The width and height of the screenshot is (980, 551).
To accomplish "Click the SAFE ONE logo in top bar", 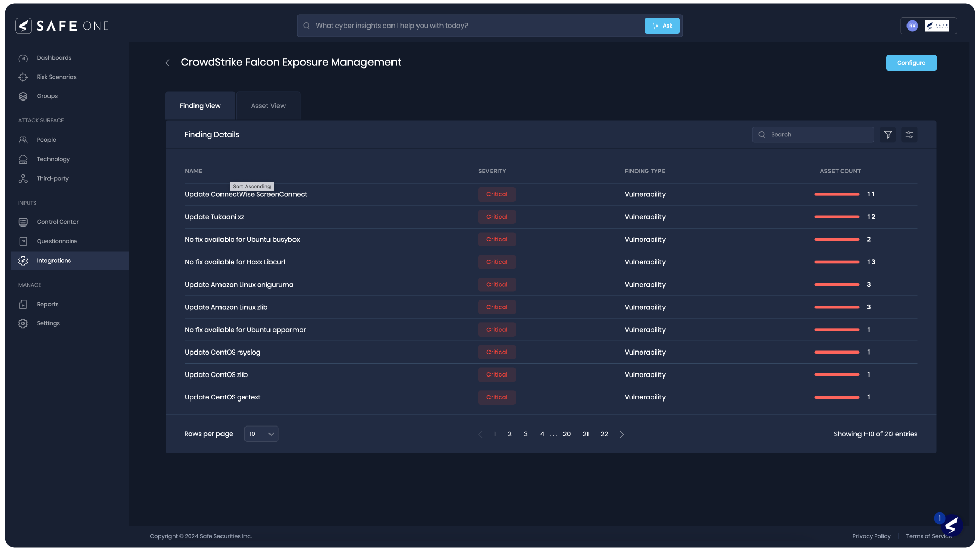I will 61,26.
